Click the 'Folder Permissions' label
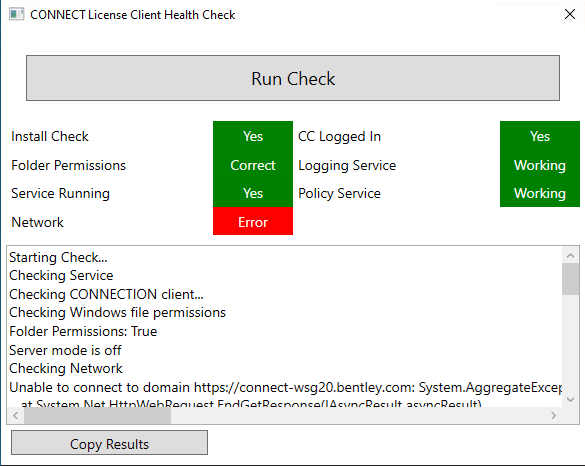 69,165
